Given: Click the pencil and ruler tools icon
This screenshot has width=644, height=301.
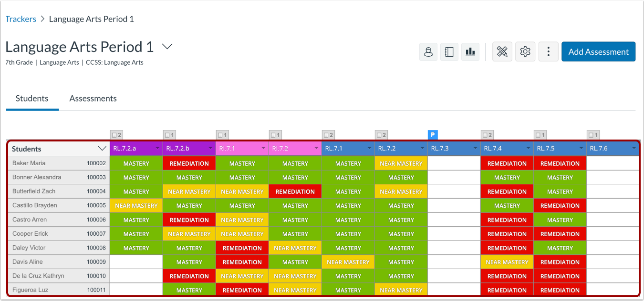Looking at the screenshot, I should tap(502, 51).
